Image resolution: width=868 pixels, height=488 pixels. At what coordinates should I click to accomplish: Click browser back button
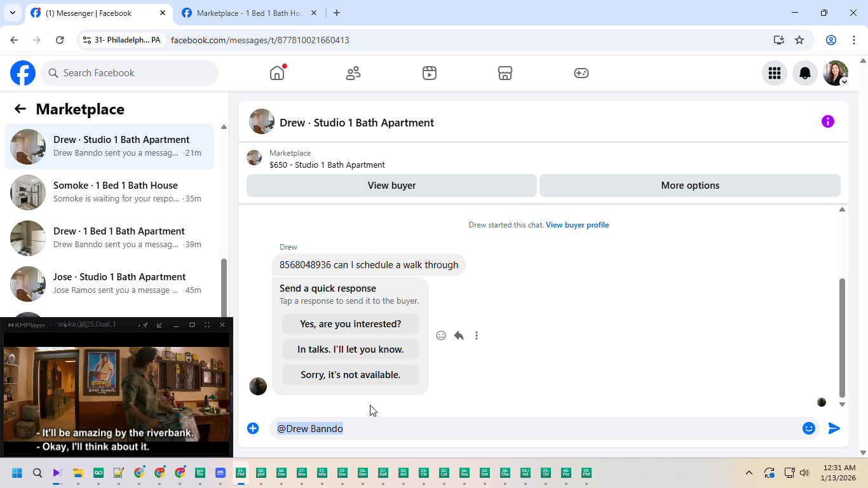coord(14,40)
